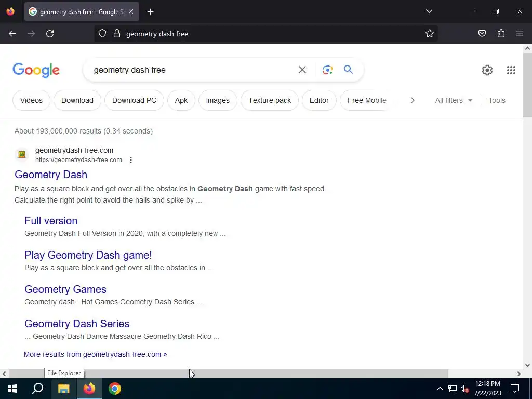Open network status tray icon
The height and width of the screenshot is (399, 532).
(453, 389)
